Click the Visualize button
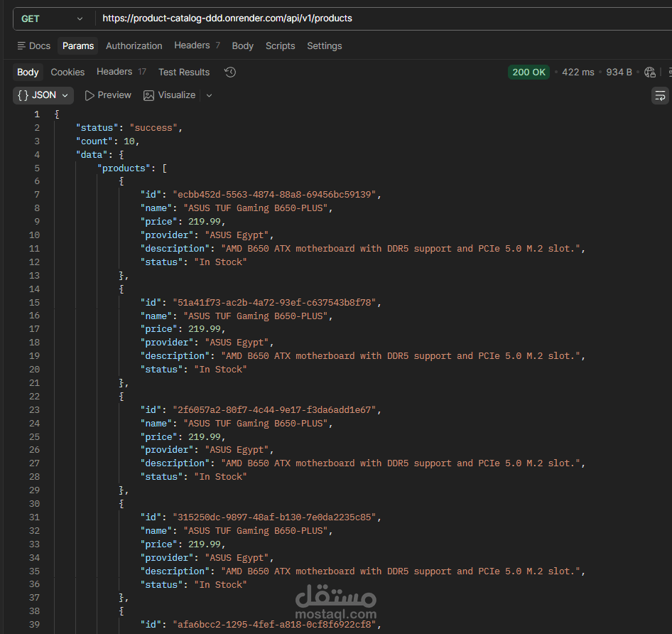The height and width of the screenshot is (634, 672). [x=169, y=95]
